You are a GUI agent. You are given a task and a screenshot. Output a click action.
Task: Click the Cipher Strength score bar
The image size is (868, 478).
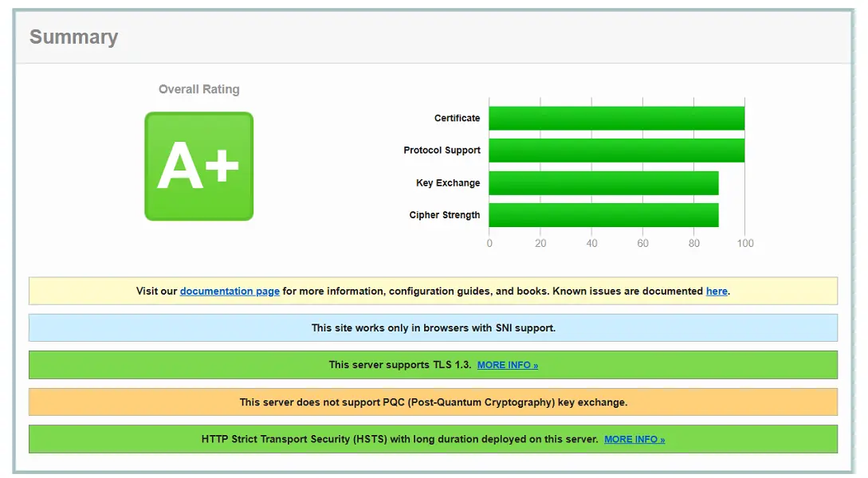pos(603,215)
